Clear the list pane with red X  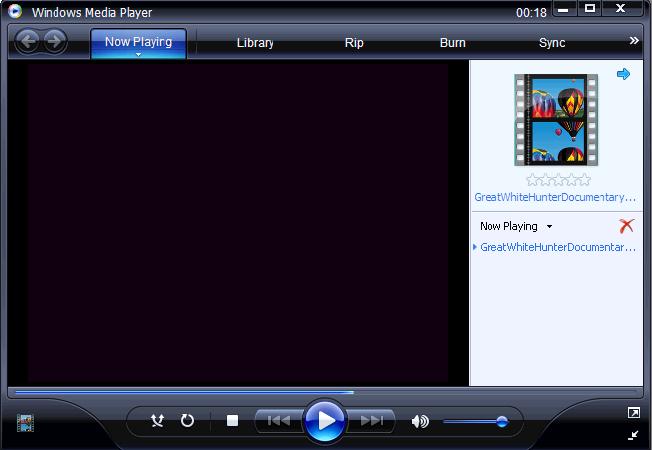[626, 226]
